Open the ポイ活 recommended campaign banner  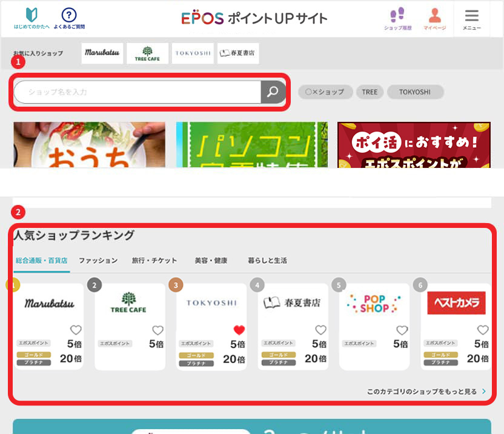(413, 145)
